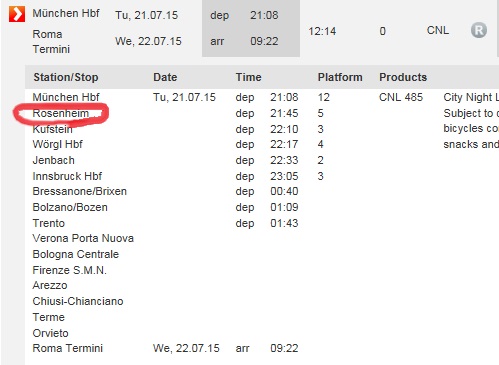Click Roma Termini arrival station
This screenshot has width=499, height=365.
[68, 348]
